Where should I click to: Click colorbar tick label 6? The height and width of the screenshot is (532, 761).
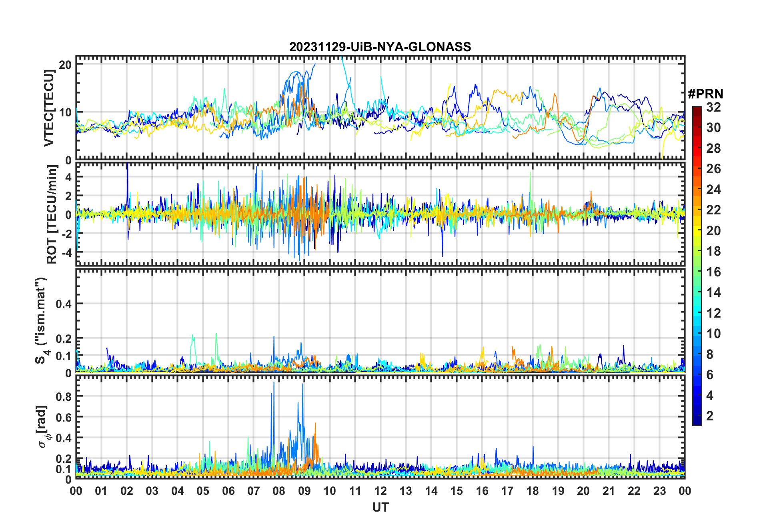coord(710,375)
